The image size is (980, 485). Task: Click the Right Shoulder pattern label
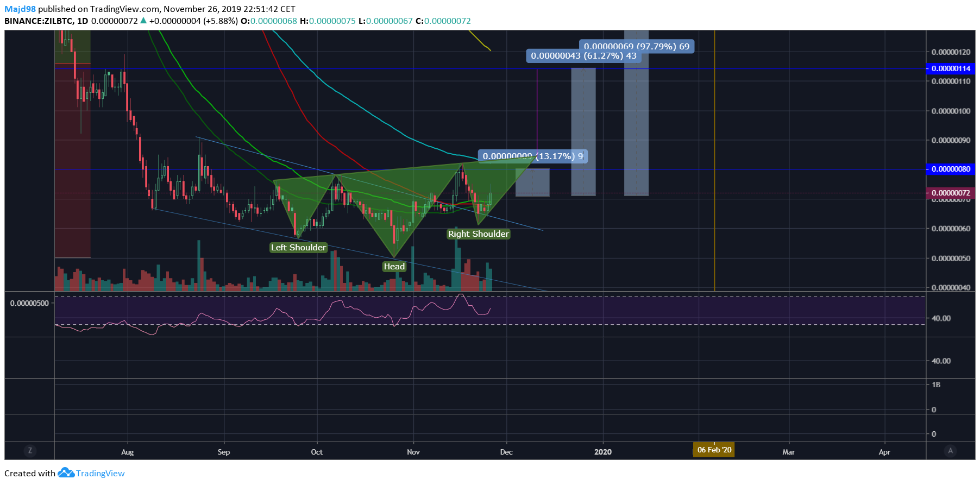pos(479,234)
